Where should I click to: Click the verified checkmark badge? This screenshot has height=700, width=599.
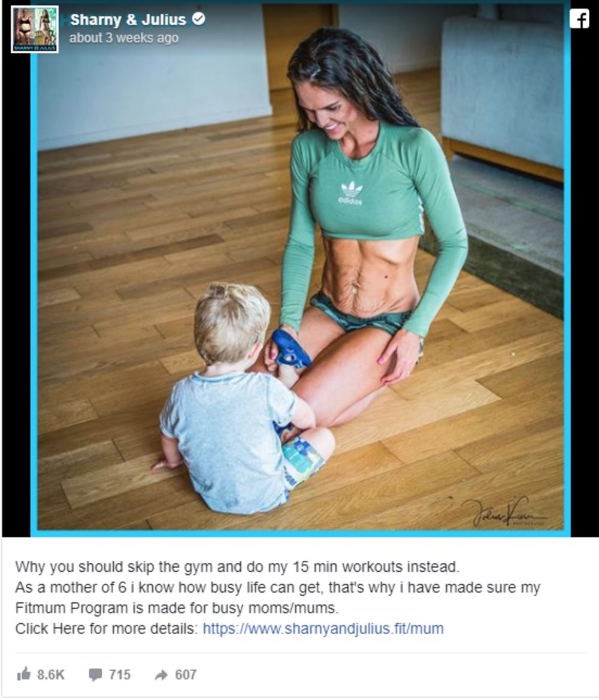(198, 19)
